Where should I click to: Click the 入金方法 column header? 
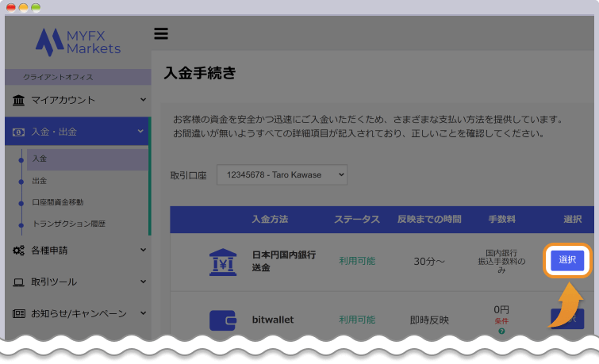[270, 219]
